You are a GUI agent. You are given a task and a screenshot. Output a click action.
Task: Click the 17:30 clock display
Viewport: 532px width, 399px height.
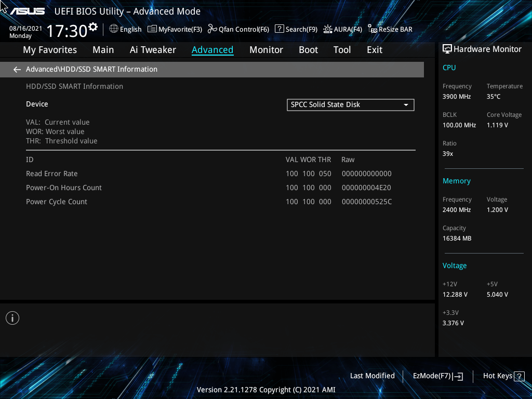point(67,31)
